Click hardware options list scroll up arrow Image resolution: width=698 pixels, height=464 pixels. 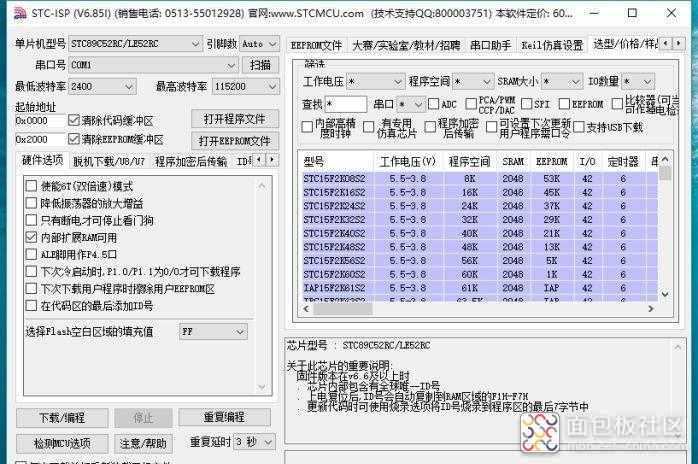(x=262, y=185)
